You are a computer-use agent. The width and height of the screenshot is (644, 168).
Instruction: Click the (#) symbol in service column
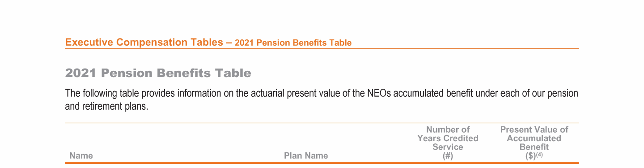[x=448, y=156]
